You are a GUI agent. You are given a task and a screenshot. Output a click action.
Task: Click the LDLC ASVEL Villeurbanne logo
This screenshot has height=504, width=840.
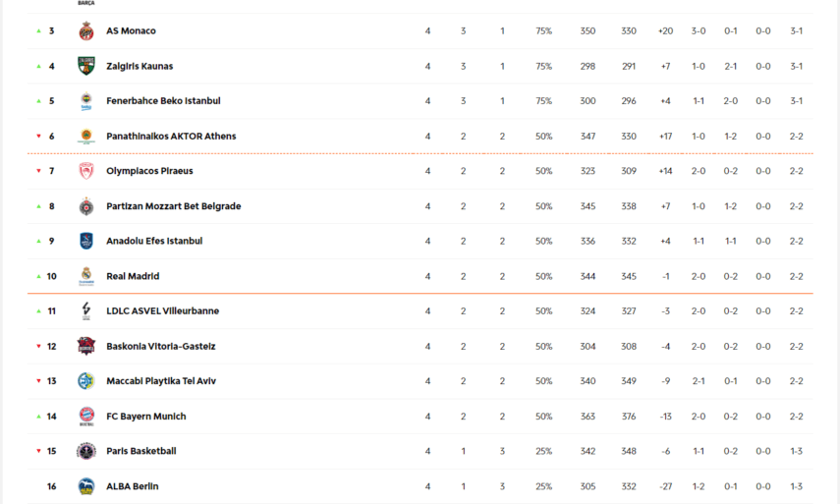[86, 311]
